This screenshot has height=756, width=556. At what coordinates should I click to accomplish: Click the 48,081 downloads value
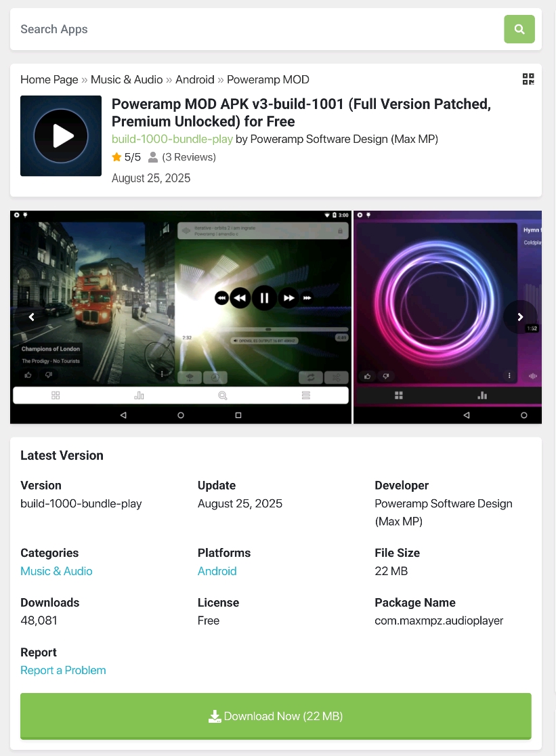(x=39, y=621)
